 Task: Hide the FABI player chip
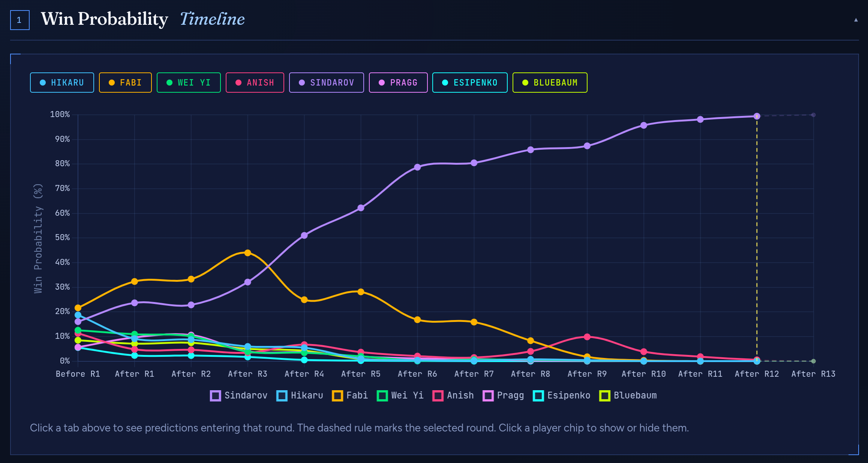(x=125, y=83)
